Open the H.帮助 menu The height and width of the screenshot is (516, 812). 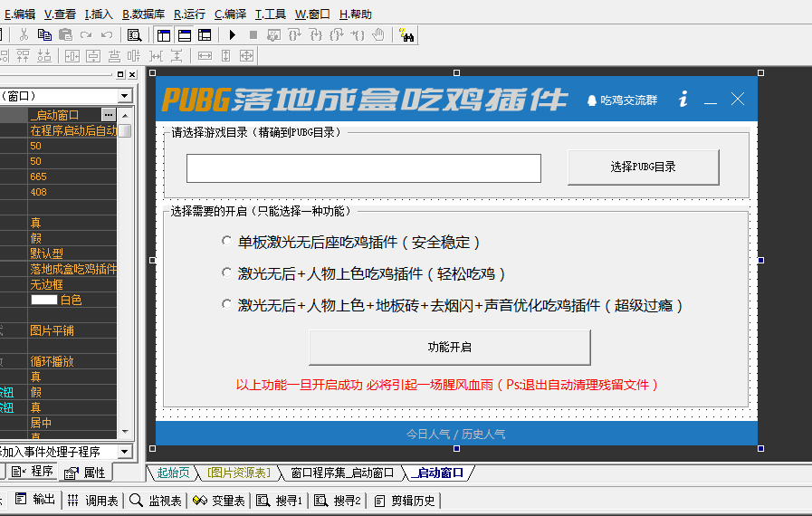pos(355,14)
